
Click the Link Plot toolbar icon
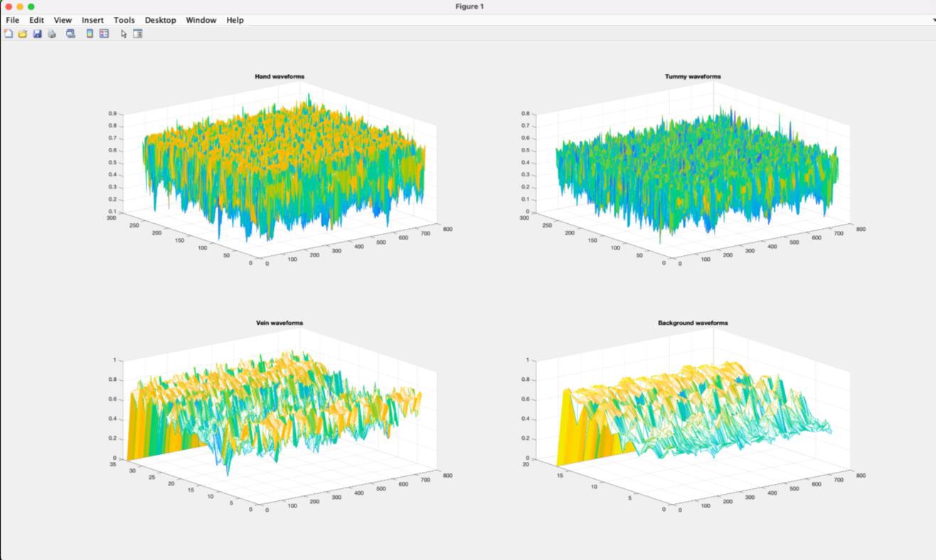[x=70, y=33]
